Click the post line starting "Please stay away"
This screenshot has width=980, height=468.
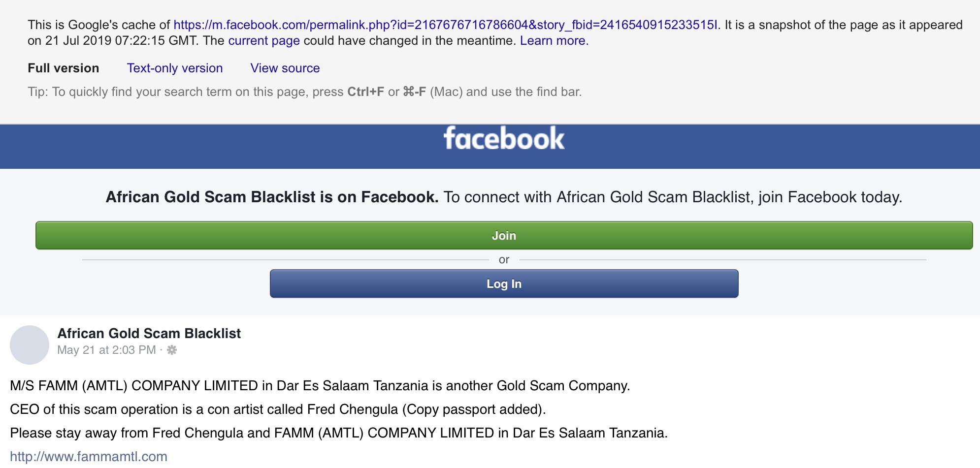[338, 433]
